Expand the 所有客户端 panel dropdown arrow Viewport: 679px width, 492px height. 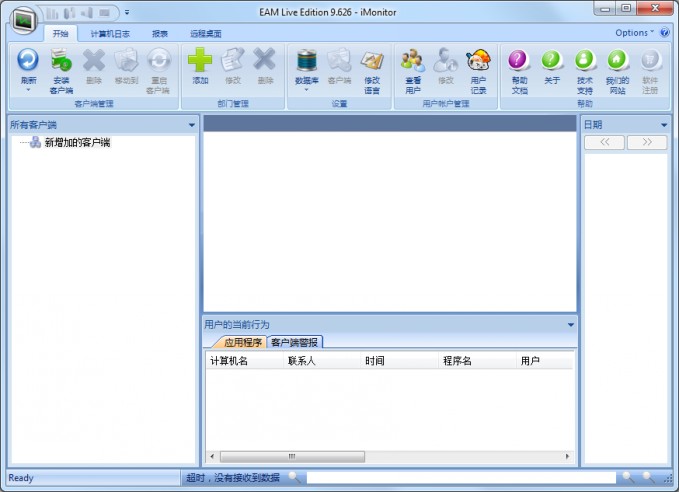point(191,125)
